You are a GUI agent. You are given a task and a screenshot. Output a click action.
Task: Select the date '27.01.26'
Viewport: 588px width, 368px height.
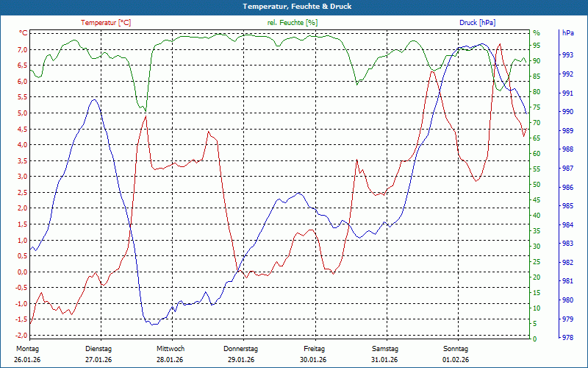tap(98, 360)
